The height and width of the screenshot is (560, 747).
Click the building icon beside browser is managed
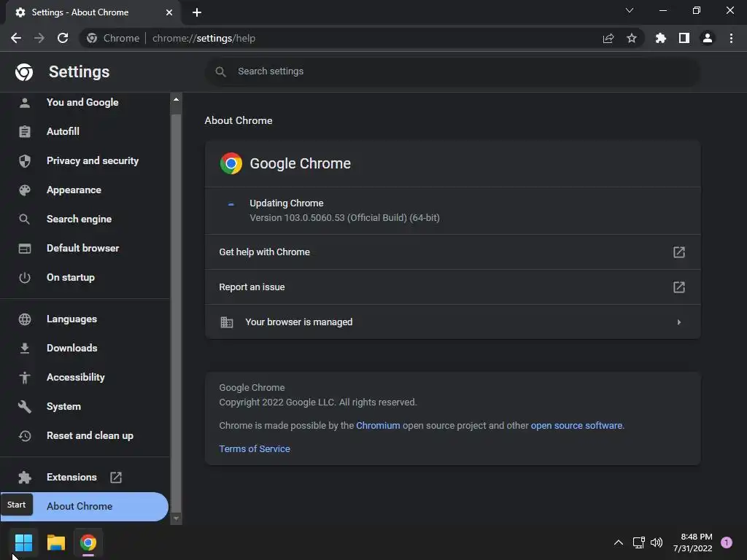pyautogui.click(x=227, y=322)
